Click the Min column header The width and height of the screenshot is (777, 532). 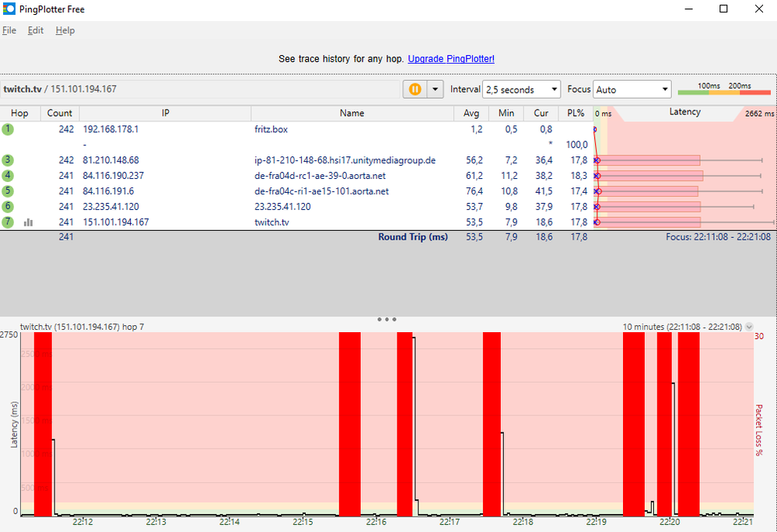(506, 113)
